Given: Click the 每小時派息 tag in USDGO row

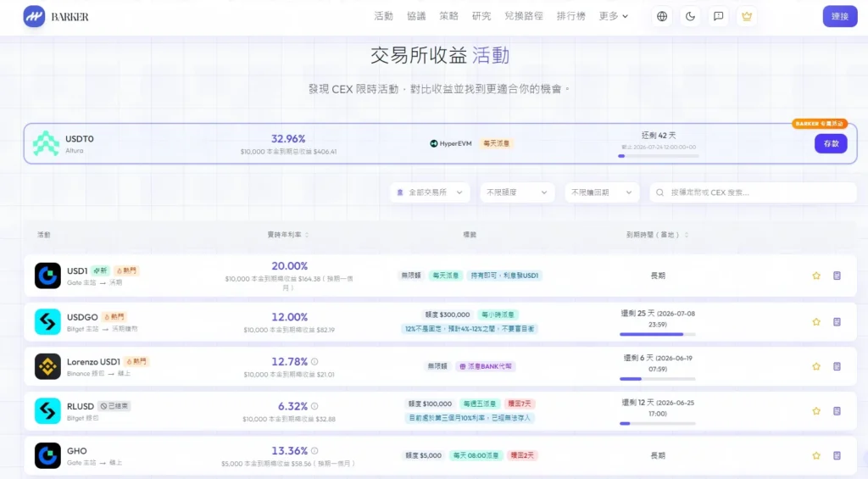Looking at the screenshot, I should tap(498, 315).
